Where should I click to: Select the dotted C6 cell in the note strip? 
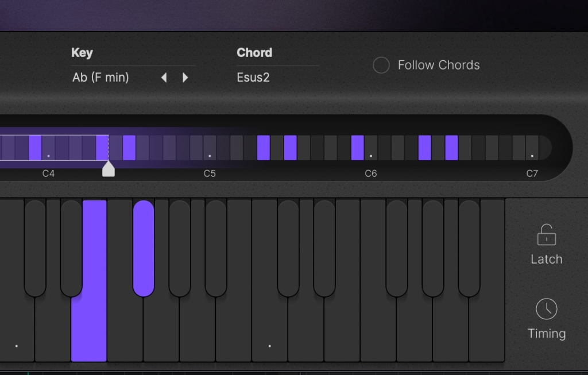pyautogui.click(x=371, y=148)
